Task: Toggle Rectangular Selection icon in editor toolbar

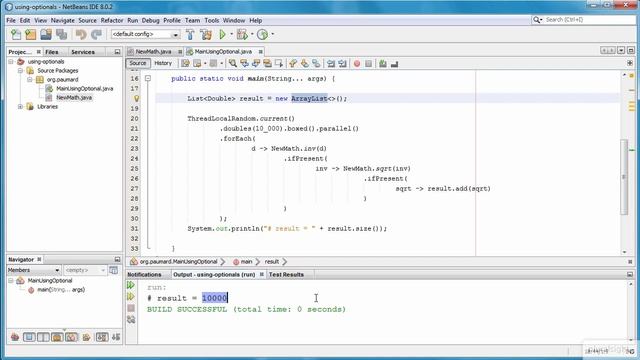Action: click(x=279, y=64)
